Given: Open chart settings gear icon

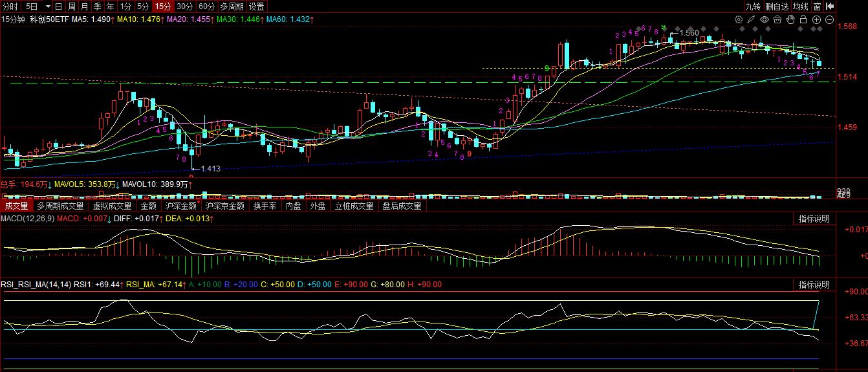Looking at the screenshot, I should [x=738, y=20].
